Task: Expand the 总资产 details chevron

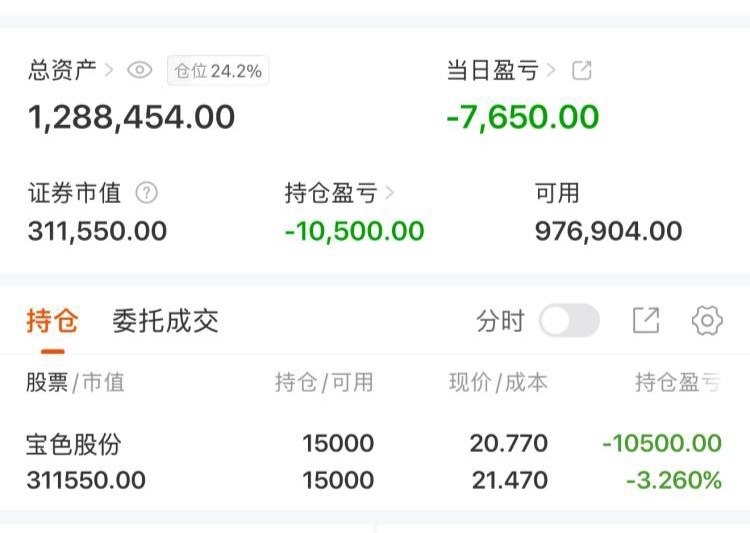Action: click(x=109, y=70)
